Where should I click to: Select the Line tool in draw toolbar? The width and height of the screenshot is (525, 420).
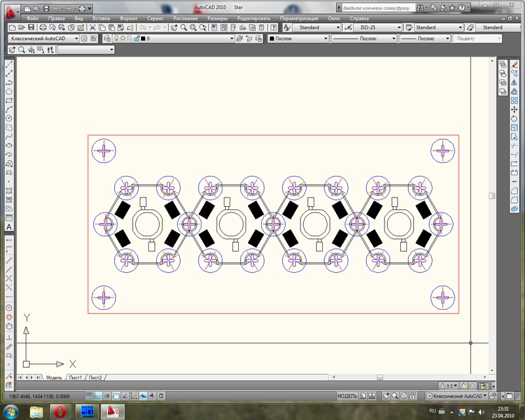pyautogui.click(x=9, y=65)
